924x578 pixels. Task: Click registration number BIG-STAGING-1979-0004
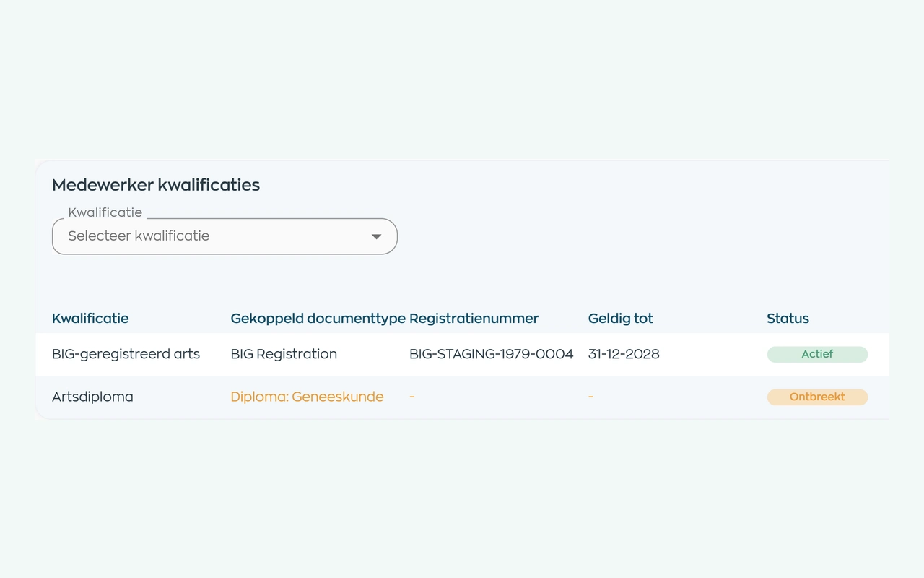491,354
